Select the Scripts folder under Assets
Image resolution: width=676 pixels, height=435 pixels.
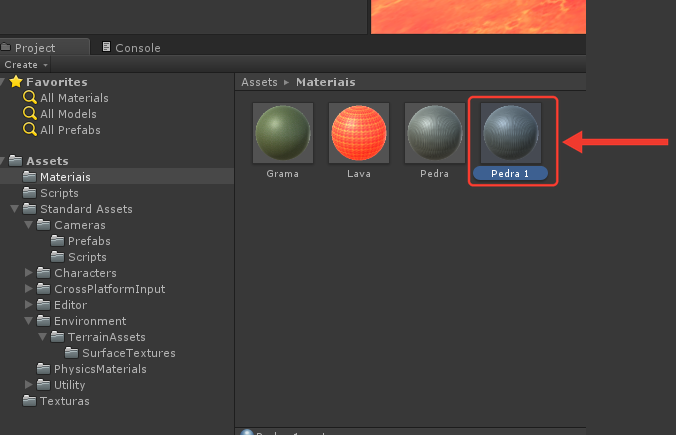click(x=59, y=193)
